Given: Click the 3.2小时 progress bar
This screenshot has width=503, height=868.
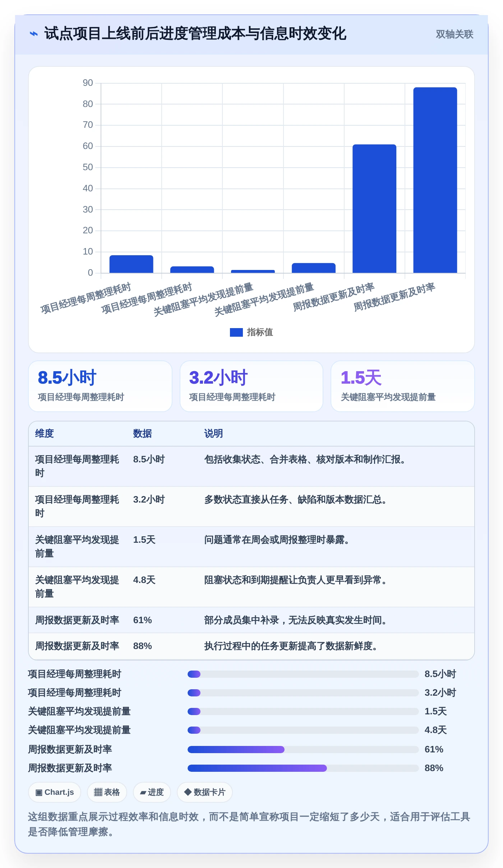Looking at the screenshot, I should click(x=303, y=693).
